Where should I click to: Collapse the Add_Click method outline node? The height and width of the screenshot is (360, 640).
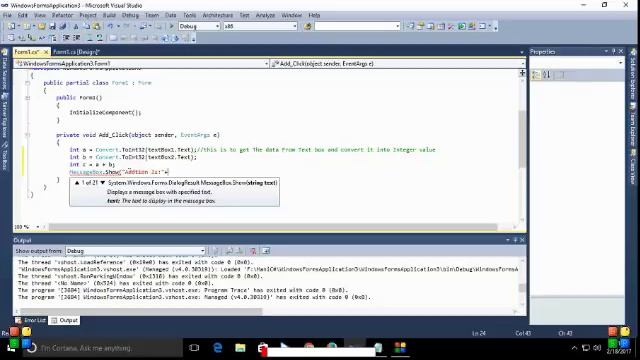pos(27,135)
